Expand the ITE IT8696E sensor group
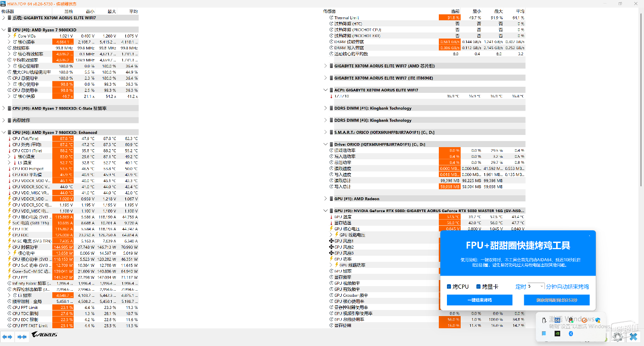 (x=326, y=78)
